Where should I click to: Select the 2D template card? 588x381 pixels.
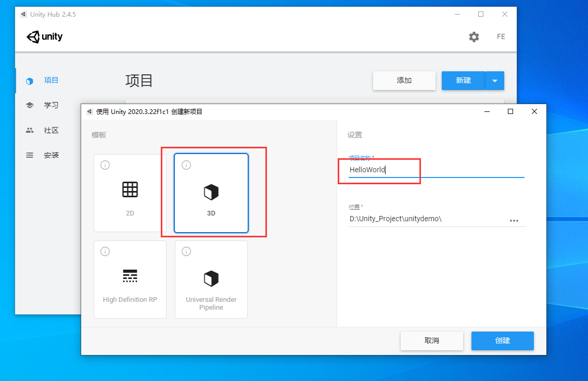click(x=130, y=193)
